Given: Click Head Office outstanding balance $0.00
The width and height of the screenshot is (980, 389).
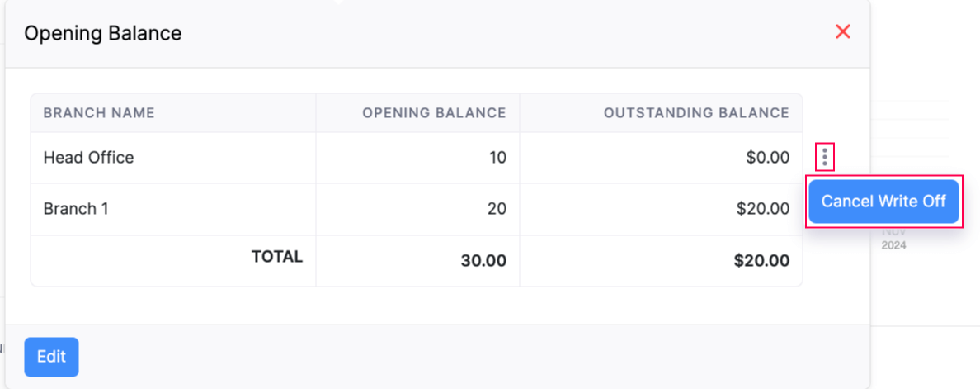Looking at the screenshot, I should point(768,158).
